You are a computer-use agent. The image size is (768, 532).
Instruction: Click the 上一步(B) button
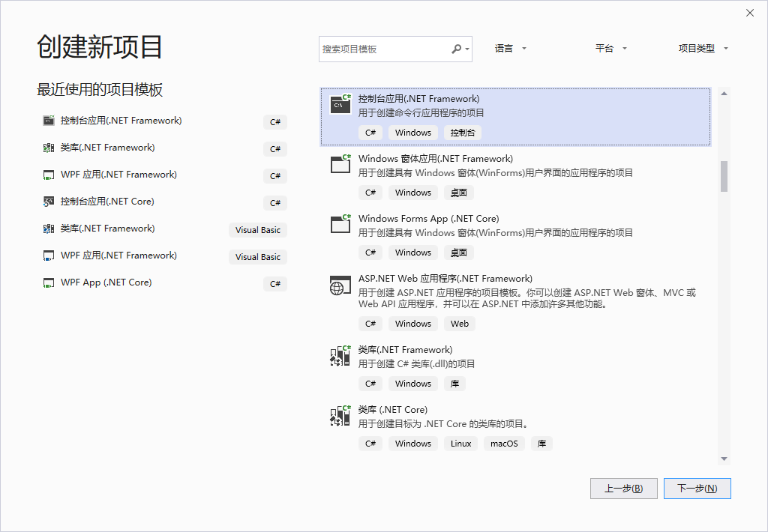pos(623,489)
